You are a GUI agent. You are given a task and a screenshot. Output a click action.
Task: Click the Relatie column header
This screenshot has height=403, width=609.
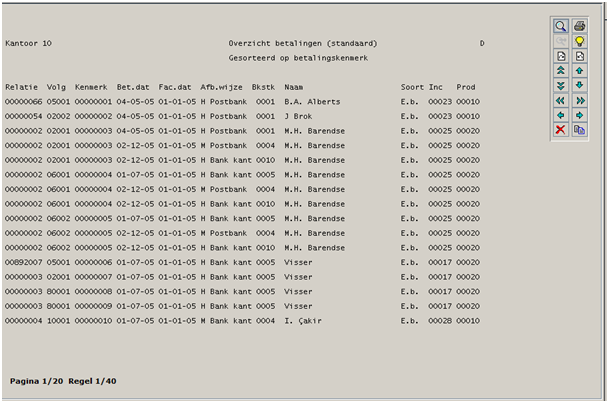(x=19, y=87)
